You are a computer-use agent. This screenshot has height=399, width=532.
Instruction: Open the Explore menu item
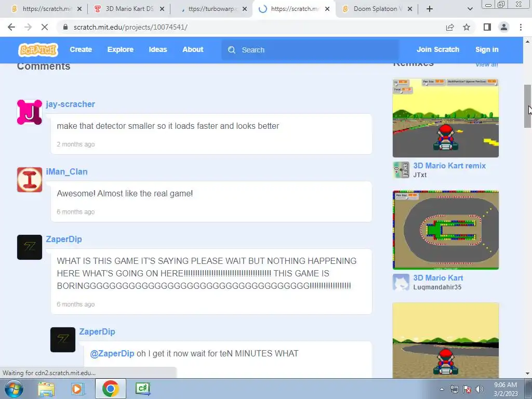[x=121, y=49]
